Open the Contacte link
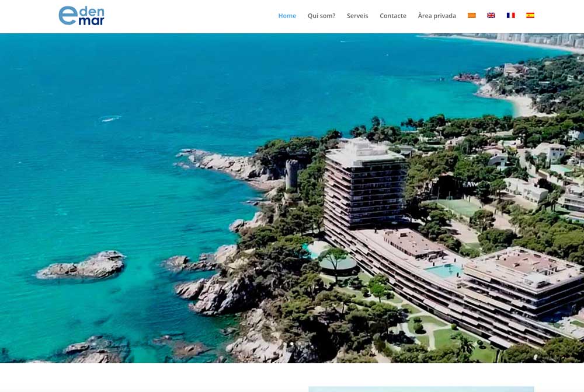Image resolution: width=584 pixels, height=392 pixels. pos(393,16)
